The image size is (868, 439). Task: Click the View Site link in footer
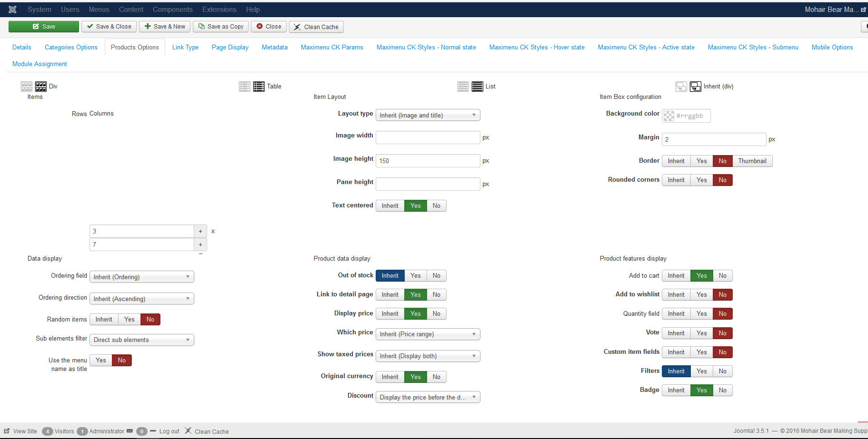pos(25,431)
